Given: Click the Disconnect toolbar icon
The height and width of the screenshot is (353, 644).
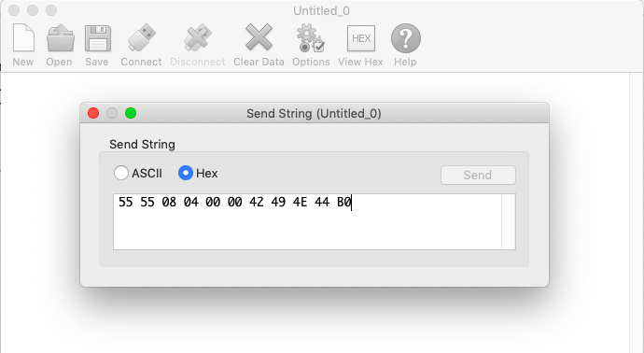Looking at the screenshot, I should 198,37.
